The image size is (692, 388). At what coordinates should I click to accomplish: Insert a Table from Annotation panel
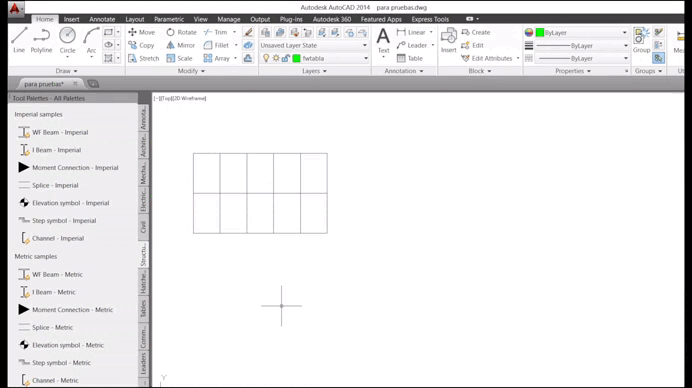pos(410,58)
